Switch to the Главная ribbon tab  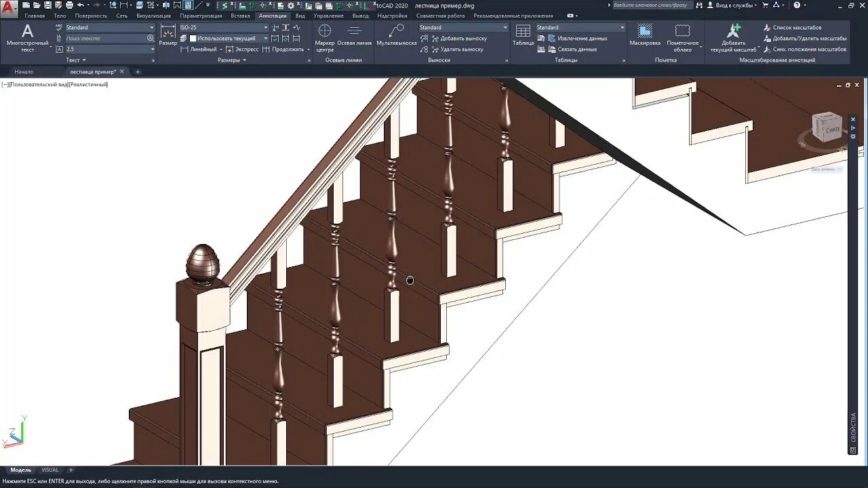coord(35,16)
